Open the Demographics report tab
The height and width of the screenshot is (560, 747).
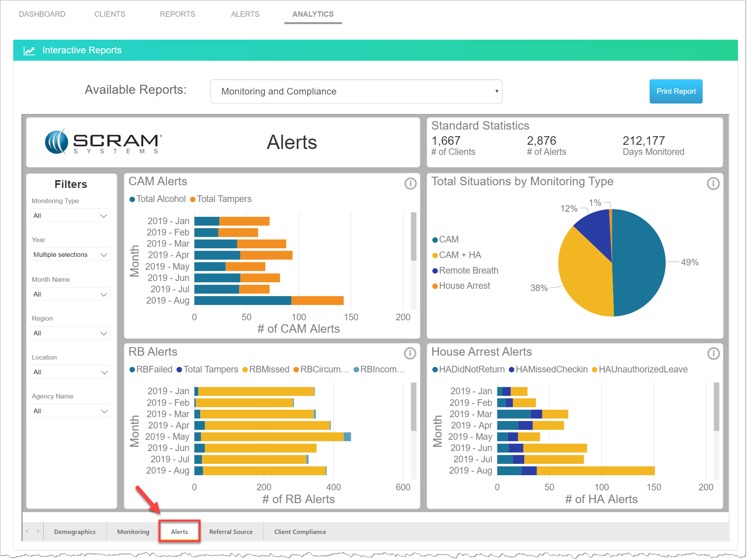point(75,532)
